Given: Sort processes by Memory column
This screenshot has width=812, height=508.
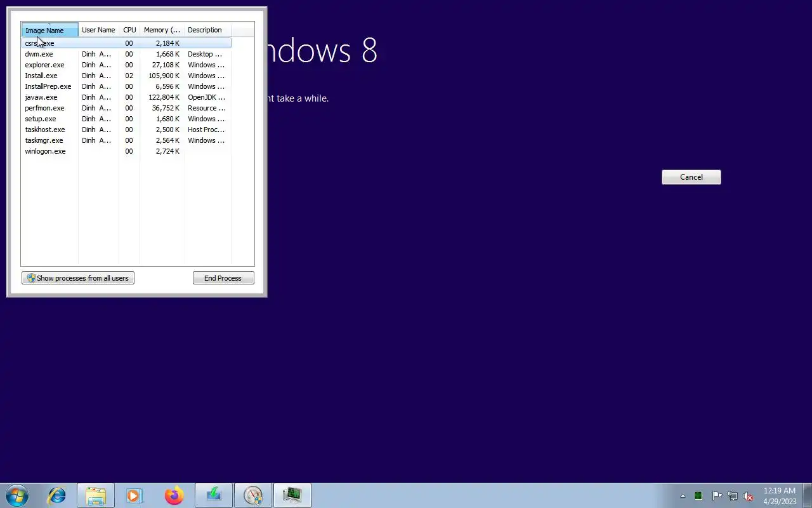Looking at the screenshot, I should [162, 30].
